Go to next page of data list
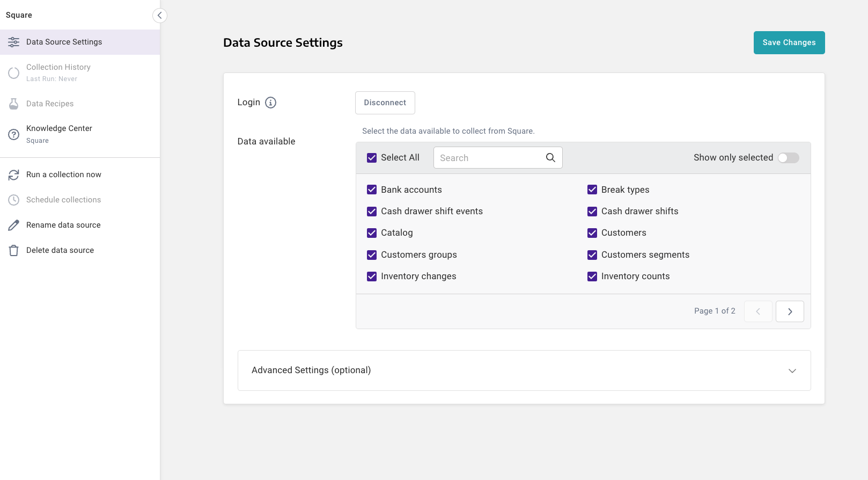The height and width of the screenshot is (480, 868). pyautogui.click(x=790, y=311)
